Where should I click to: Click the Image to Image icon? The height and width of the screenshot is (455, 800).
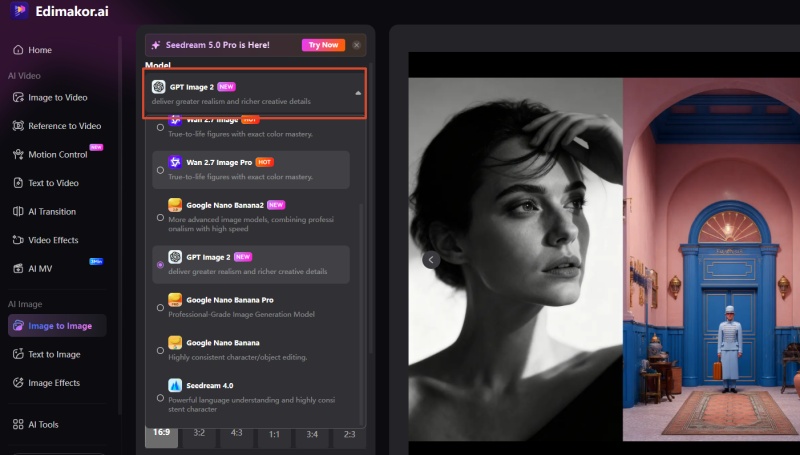point(18,326)
